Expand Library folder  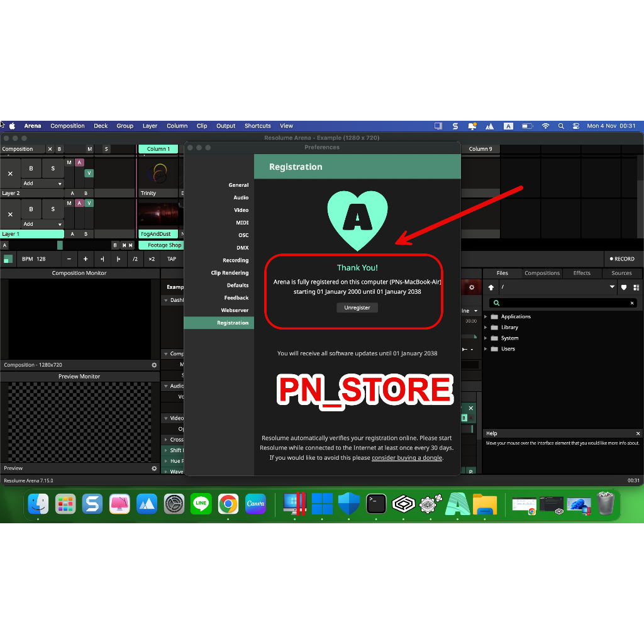486,327
